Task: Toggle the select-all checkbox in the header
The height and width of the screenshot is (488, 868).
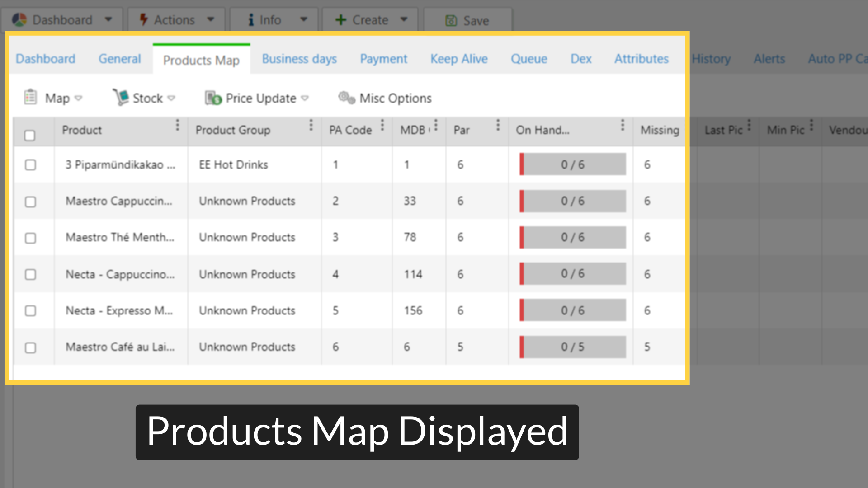Action: point(30,135)
